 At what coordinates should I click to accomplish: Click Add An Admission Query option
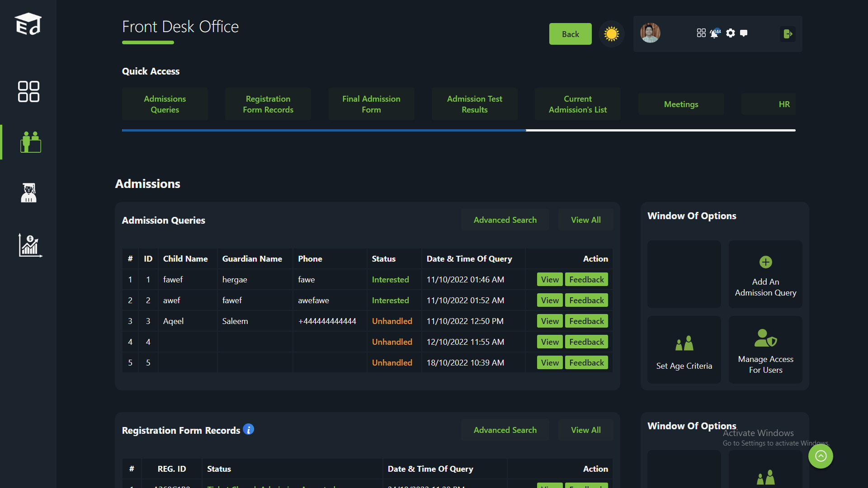tap(765, 274)
